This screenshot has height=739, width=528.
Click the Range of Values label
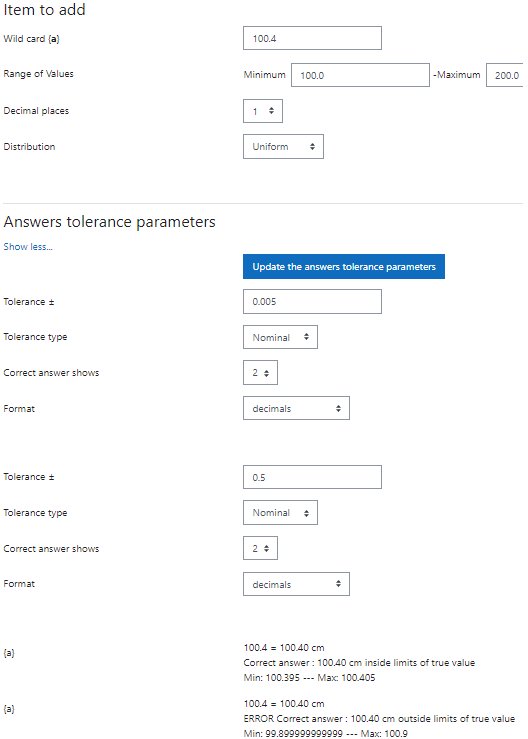(38, 74)
